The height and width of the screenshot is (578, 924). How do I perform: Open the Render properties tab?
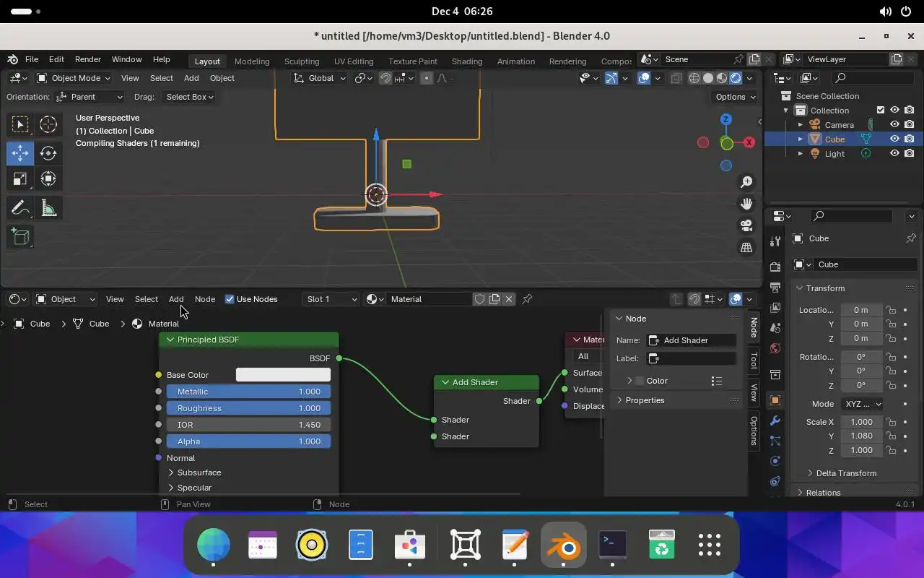click(775, 267)
